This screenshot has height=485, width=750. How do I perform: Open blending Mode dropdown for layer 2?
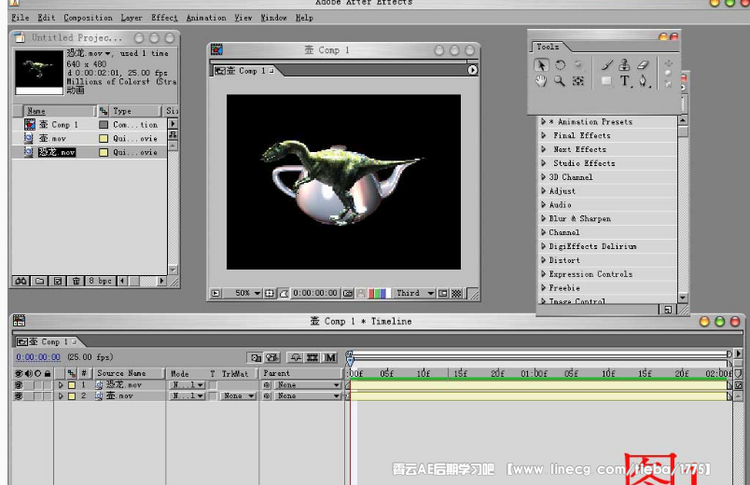(188, 396)
